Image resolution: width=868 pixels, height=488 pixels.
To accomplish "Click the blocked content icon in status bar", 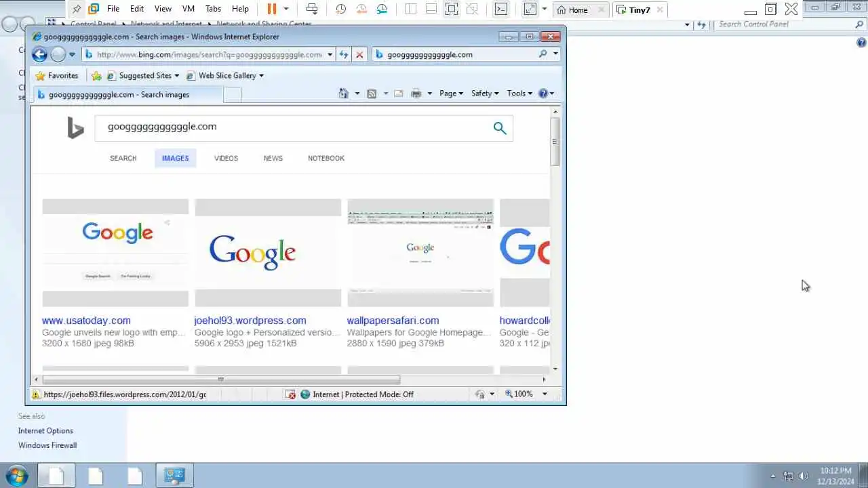I will 290,394.
